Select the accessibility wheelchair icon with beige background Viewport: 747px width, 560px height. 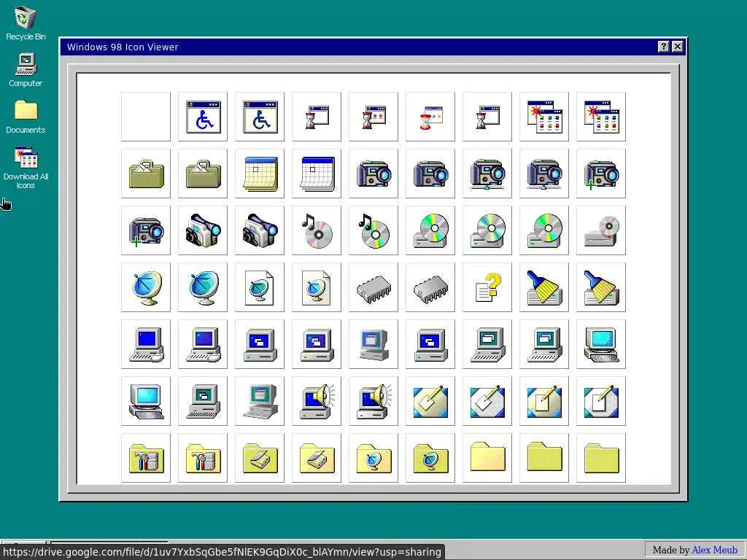[x=260, y=117]
